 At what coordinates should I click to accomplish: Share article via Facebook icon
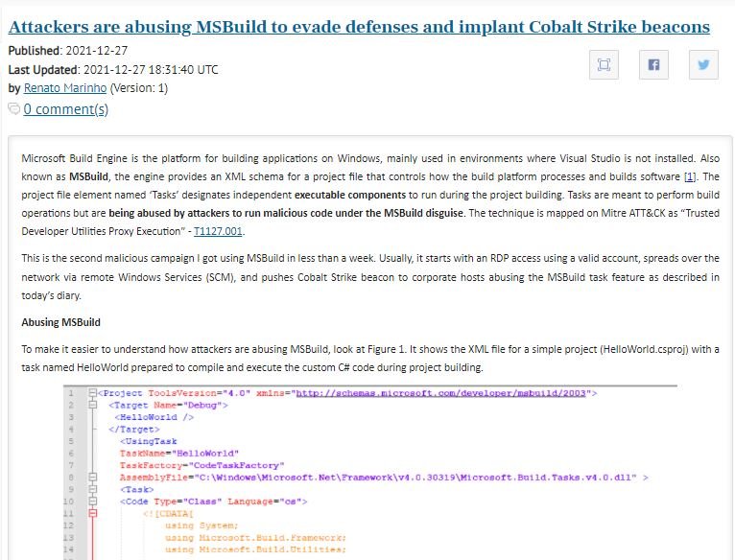(x=653, y=64)
